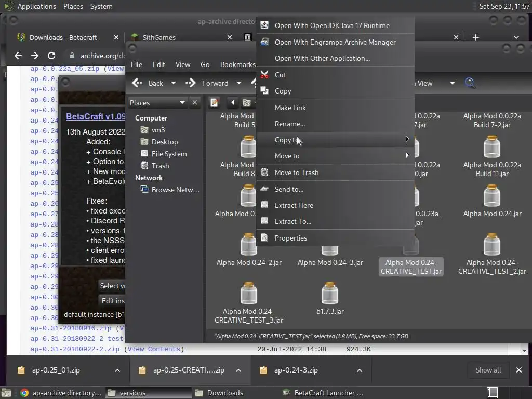The width and height of the screenshot is (532, 399).
Task: Open the Places sidebar selector dropdown
Action: pos(158,103)
